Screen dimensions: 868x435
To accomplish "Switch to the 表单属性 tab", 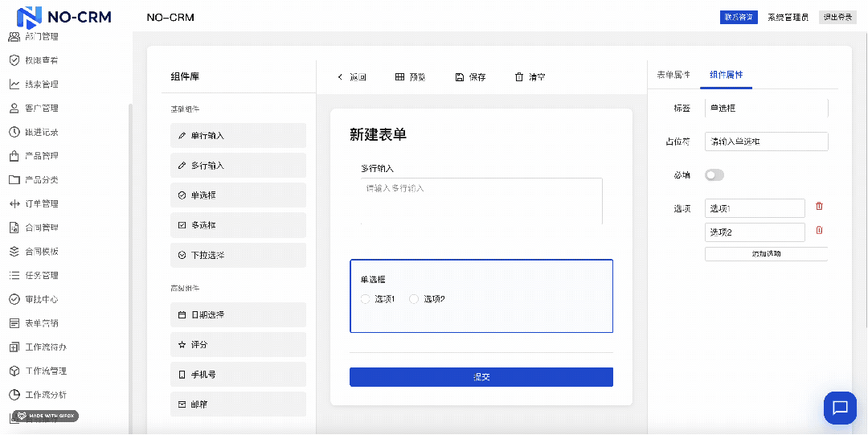I will click(674, 75).
